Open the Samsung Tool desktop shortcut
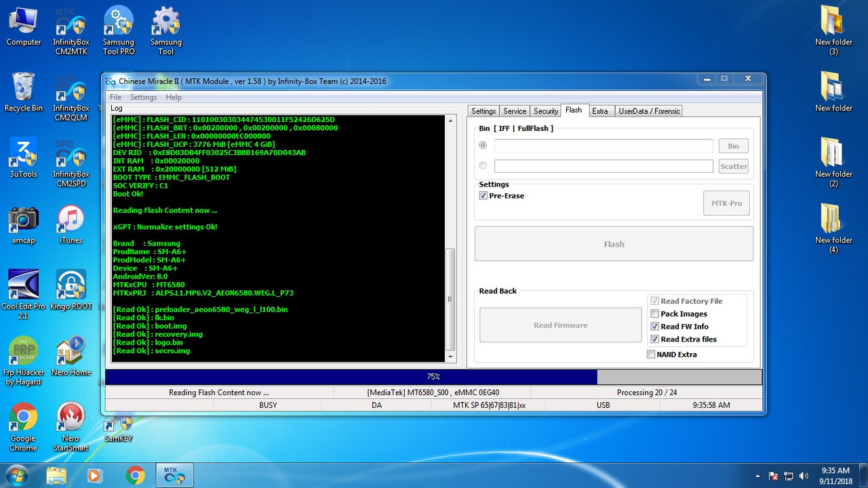Image resolution: width=868 pixels, height=488 pixels. [166, 32]
